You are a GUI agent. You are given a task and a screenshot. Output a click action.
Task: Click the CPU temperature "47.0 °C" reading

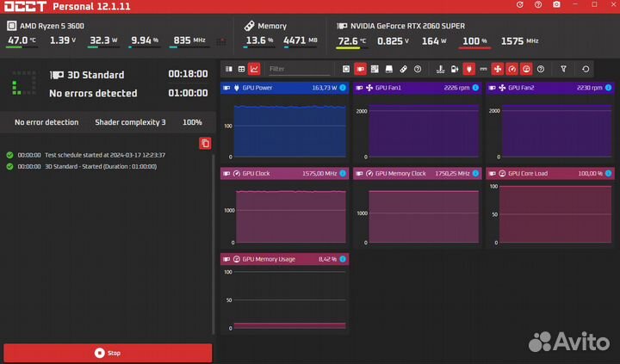tap(22, 40)
